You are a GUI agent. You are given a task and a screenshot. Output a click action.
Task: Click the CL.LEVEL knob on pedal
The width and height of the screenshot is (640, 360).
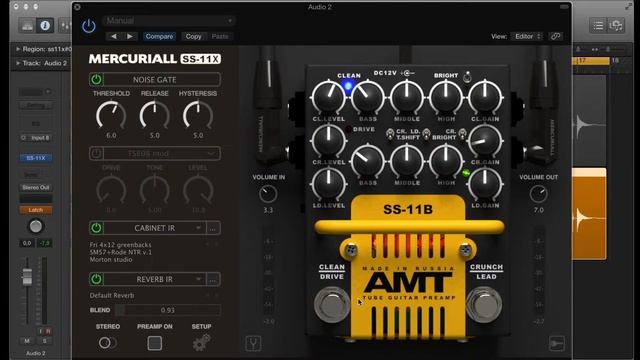[328, 98]
